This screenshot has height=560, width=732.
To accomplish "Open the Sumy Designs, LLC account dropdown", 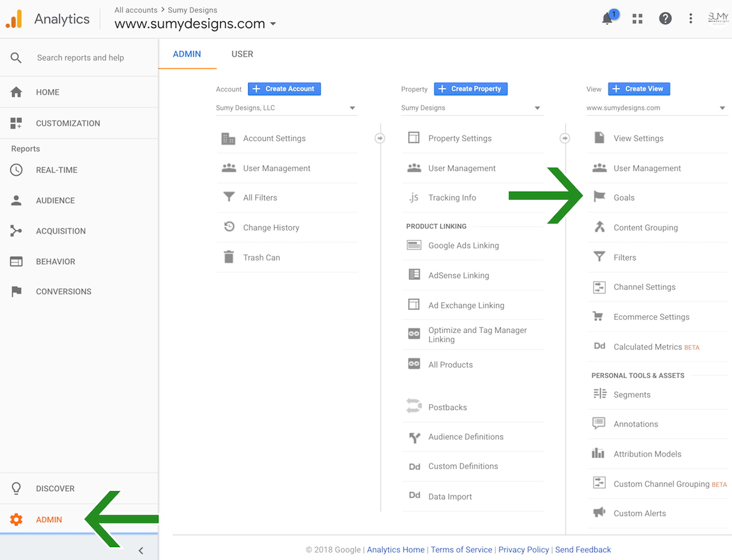I will click(x=287, y=108).
